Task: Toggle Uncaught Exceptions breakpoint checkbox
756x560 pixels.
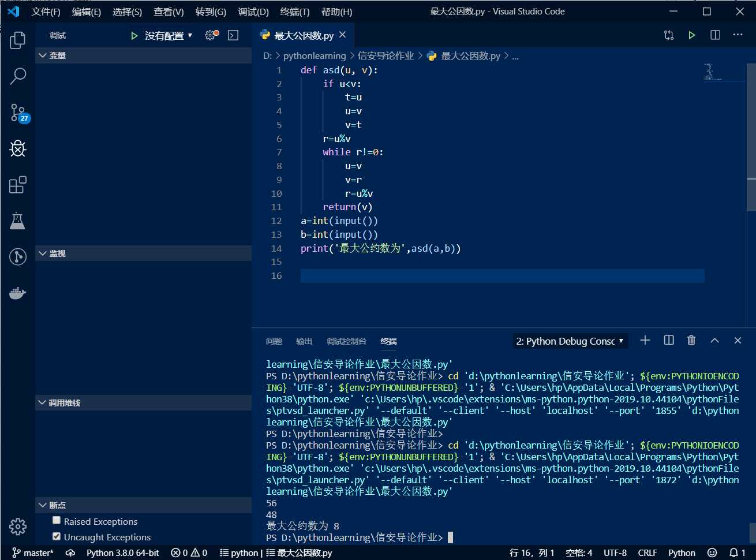Action: point(57,536)
